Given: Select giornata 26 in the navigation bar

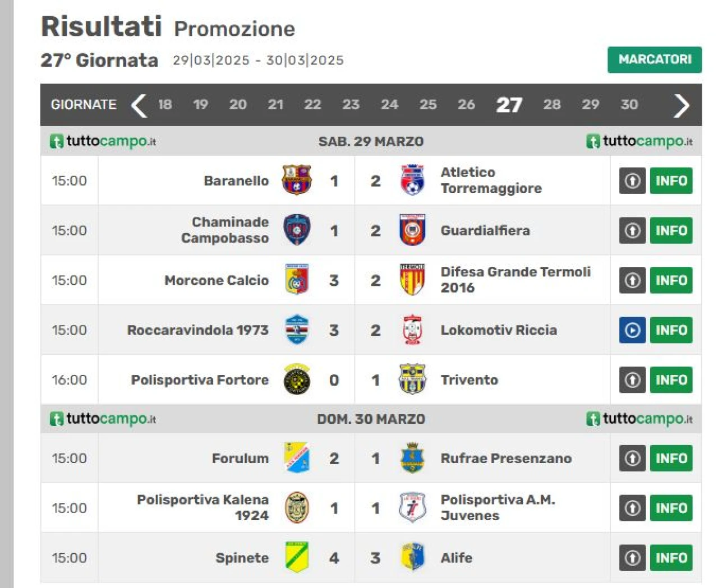Looking at the screenshot, I should 466,104.
